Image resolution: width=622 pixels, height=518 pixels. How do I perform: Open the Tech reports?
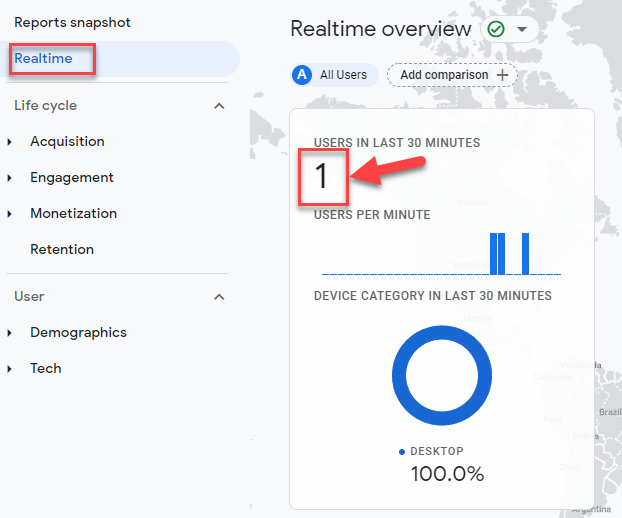46,368
